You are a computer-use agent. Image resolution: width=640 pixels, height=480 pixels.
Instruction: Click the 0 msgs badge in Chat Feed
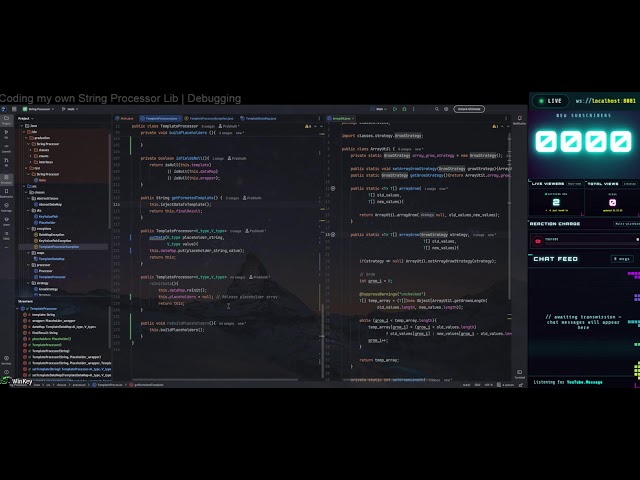coord(622,259)
